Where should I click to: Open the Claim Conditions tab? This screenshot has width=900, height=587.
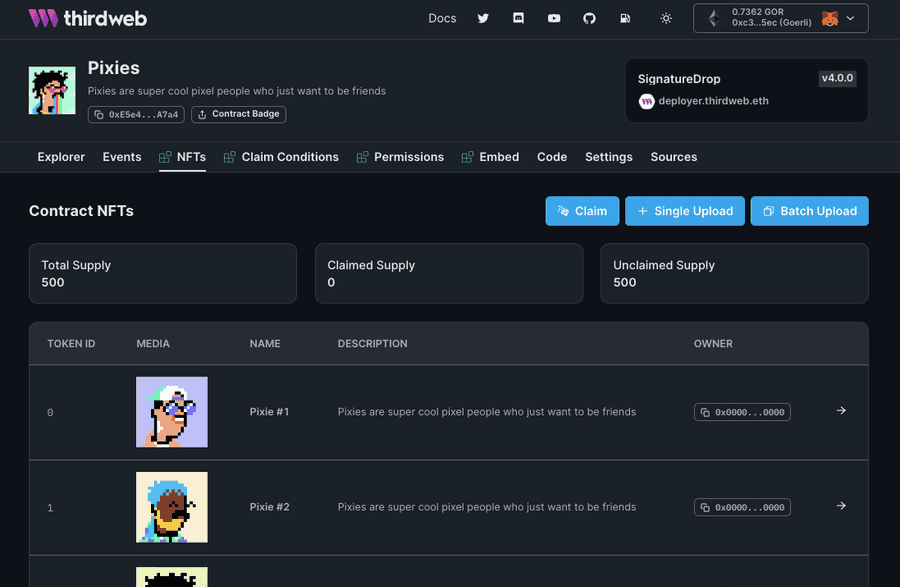281,157
